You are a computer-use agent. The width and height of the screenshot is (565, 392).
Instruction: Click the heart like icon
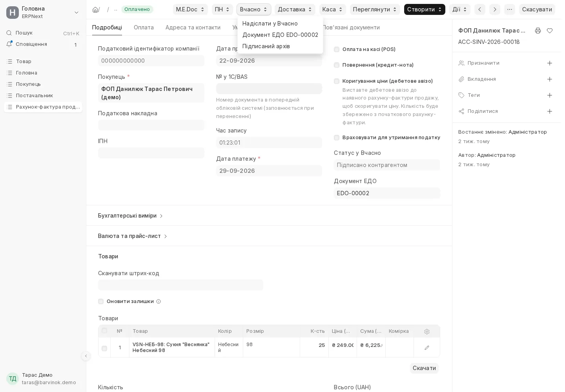550,31
